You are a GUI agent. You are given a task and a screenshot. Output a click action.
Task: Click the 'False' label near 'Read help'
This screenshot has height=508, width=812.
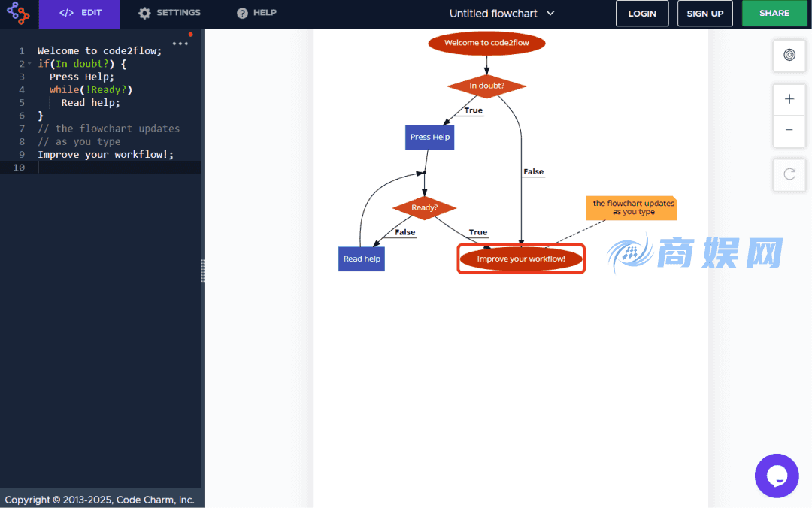point(405,232)
